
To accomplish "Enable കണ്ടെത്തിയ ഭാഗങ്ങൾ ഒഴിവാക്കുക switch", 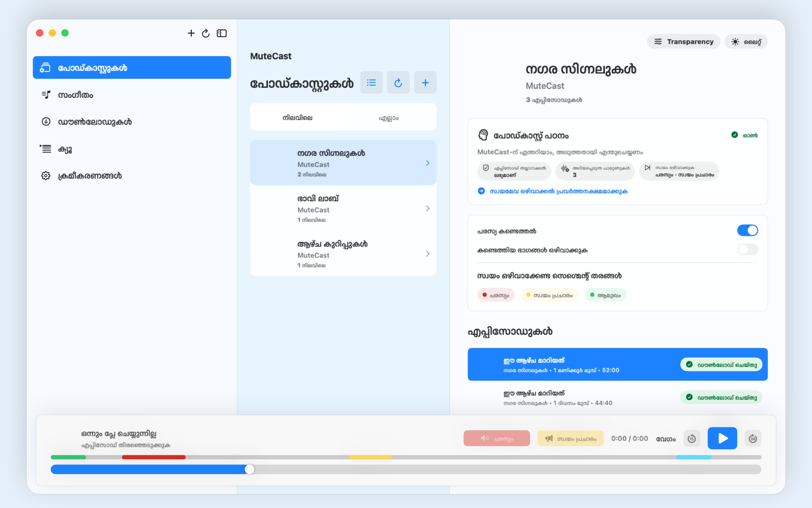I will (x=747, y=249).
